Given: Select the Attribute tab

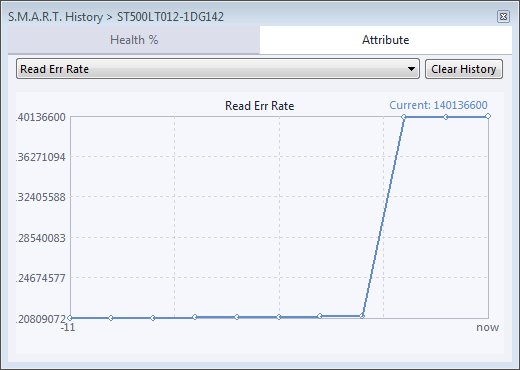Looking at the screenshot, I should (x=386, y=40).
